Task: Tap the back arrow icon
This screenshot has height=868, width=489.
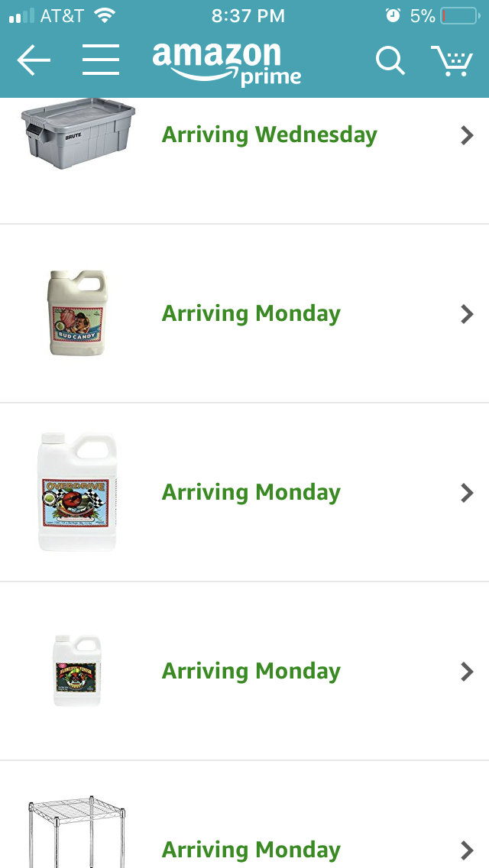Action: (x=34, y=60)
